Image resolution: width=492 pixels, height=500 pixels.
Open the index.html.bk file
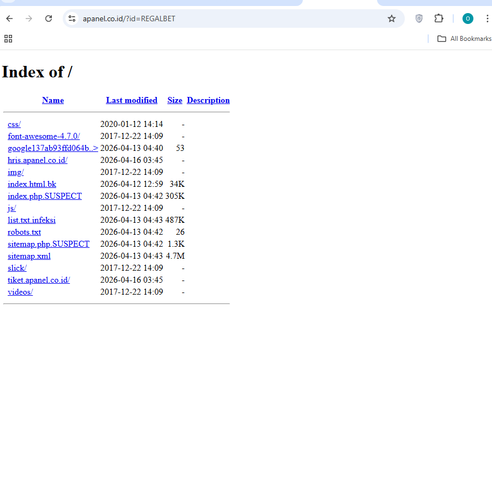pos(32,184)
